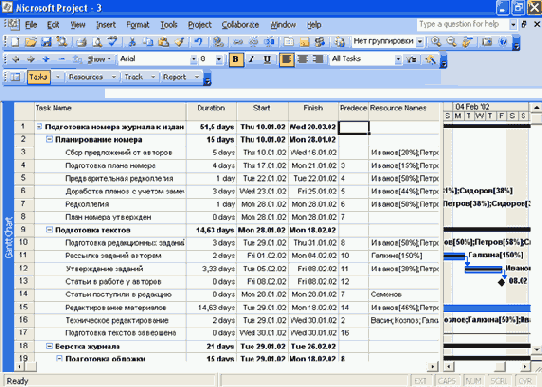Insert a hyperlink with the globe icon
The height and width of the screenshot is (387, 542).
coord(218,42)
